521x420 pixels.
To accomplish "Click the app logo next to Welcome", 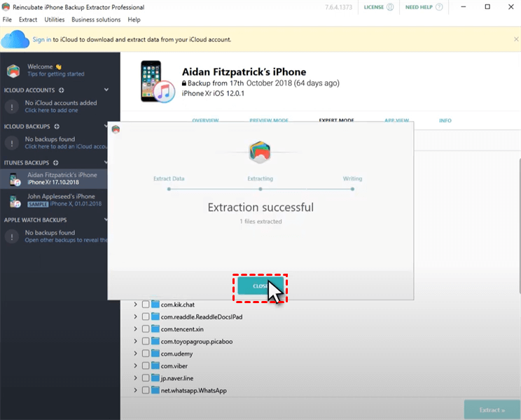I will point(13,71).
